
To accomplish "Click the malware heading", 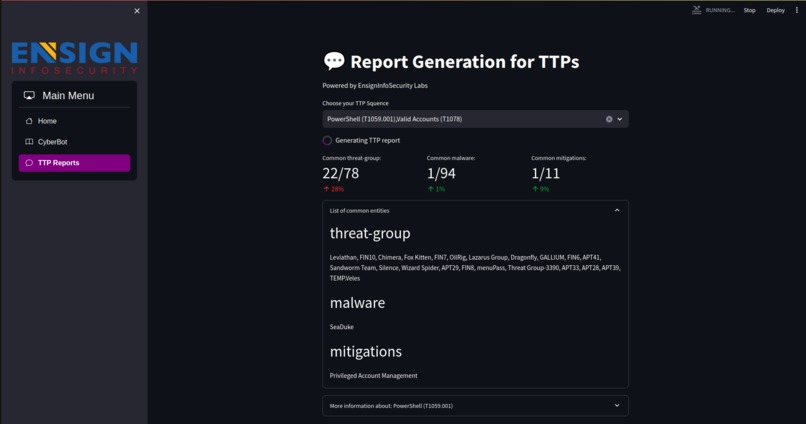I will coord(357,303).
